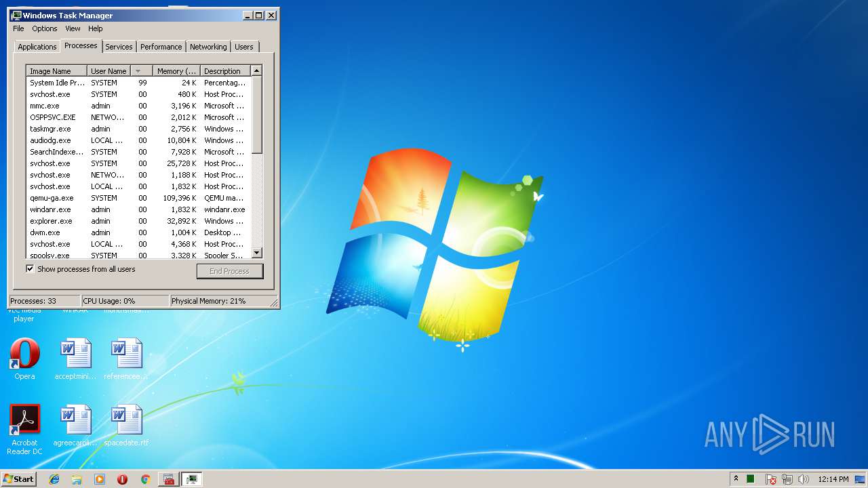This screenshot has width=868, height=488.
Task: Select the explorer.exe process row
Action: pyautogui.click(x=138, y=221)
